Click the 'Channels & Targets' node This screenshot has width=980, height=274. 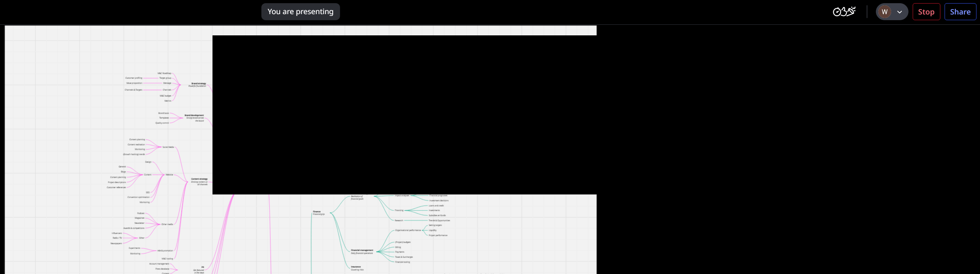click(133, 90)
